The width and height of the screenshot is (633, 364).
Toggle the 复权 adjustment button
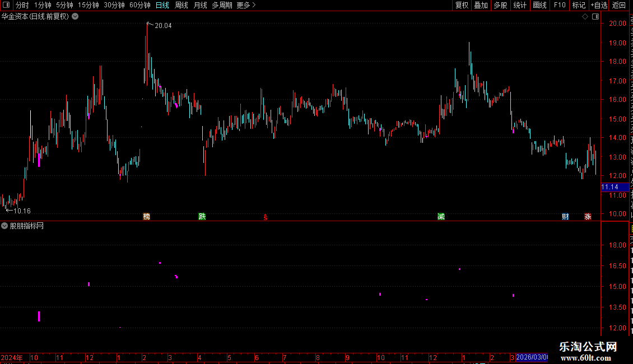pyautogui.click(x=462, y=5)
